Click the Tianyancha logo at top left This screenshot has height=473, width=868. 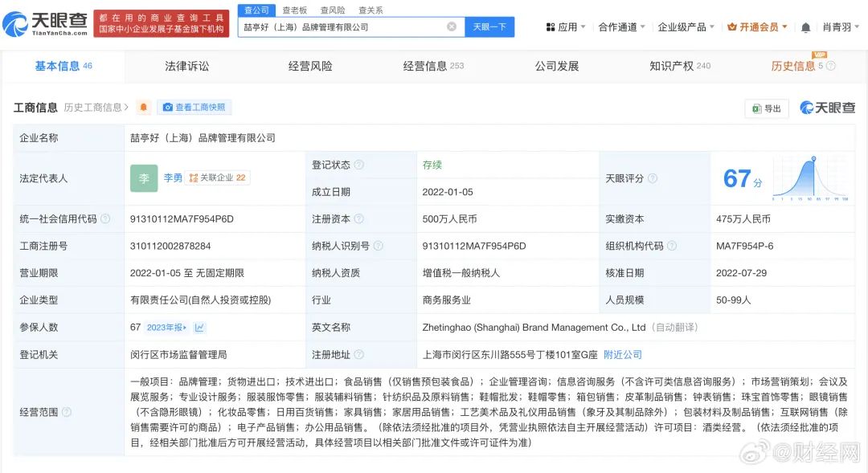[45, 24]
